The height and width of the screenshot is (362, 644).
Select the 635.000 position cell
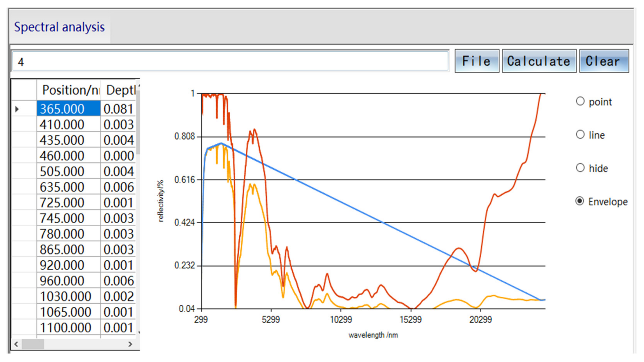tap(69, 187)
